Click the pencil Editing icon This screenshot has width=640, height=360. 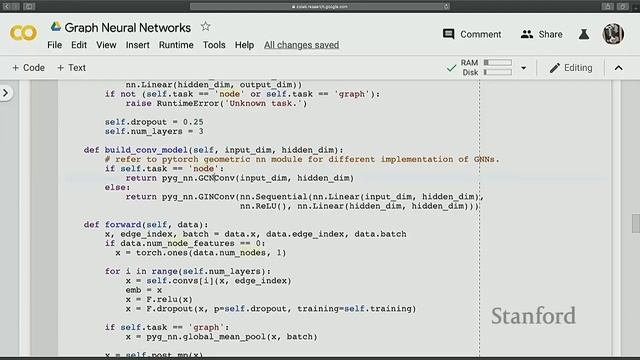coord(554,68)
